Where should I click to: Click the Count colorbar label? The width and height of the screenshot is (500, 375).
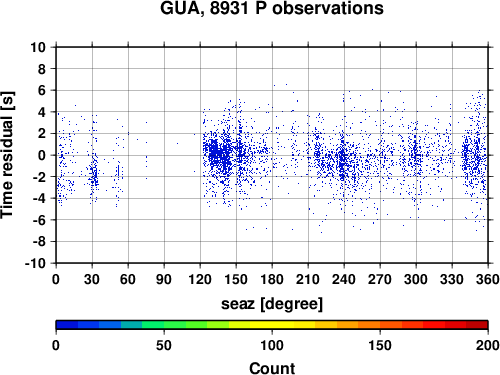point(272,368)
